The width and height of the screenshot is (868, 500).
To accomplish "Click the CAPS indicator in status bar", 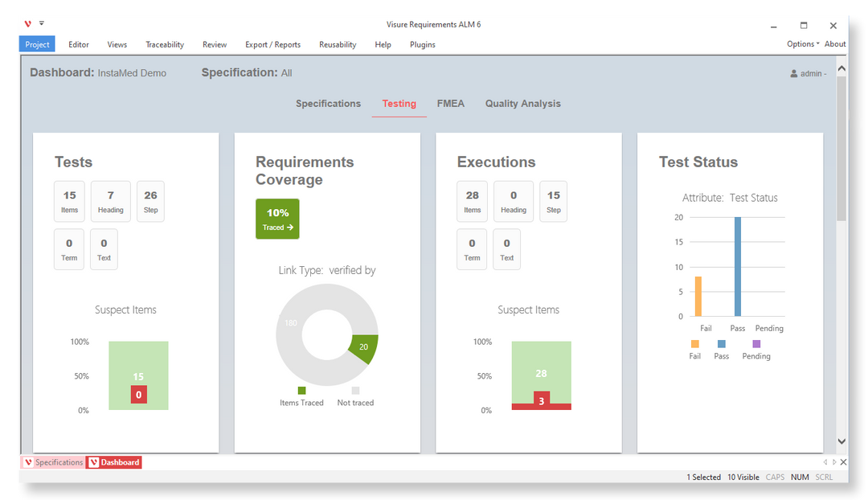I will click(x=775, y=477).
